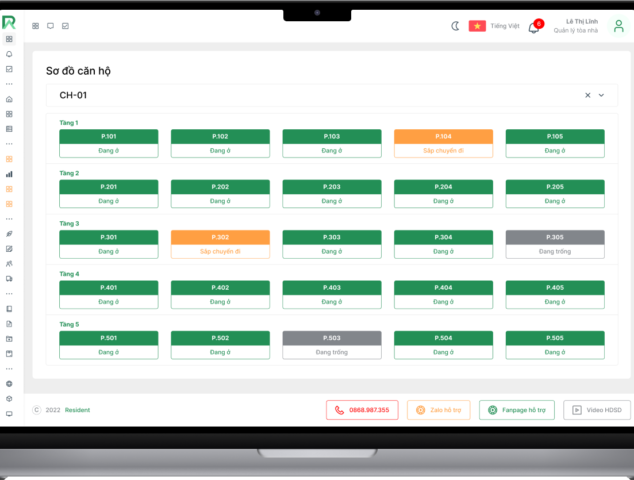Open the home icon in left sidebar
Screen dimensions: 634x480
(x=10, y=99)
